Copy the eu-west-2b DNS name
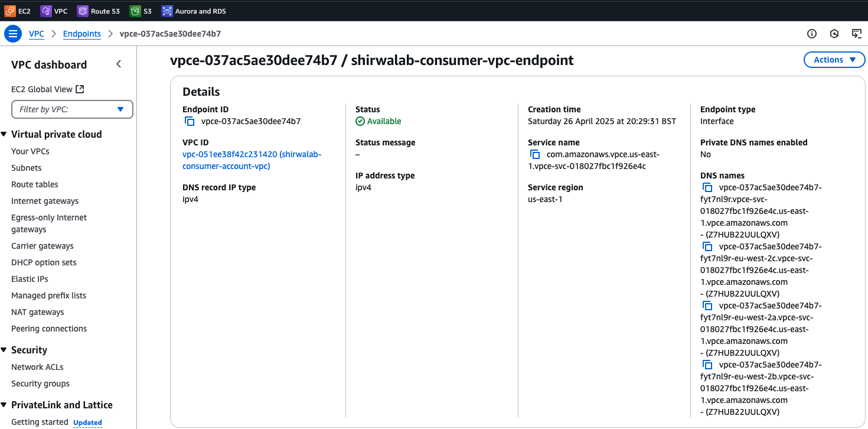This screenshot has width=868, height=429. pyautogui.click(x=707, y=365)
